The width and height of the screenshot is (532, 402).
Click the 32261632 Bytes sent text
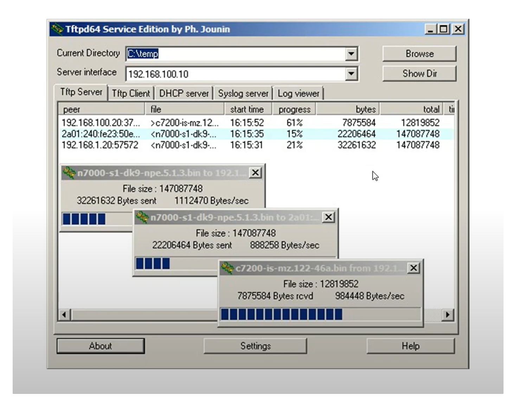(x=116, y=201)
